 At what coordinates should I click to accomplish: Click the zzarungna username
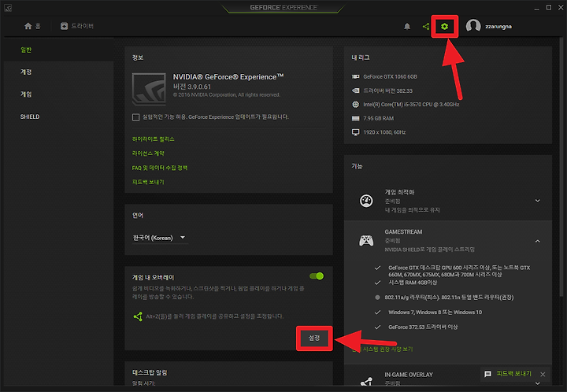pos(498,27)
